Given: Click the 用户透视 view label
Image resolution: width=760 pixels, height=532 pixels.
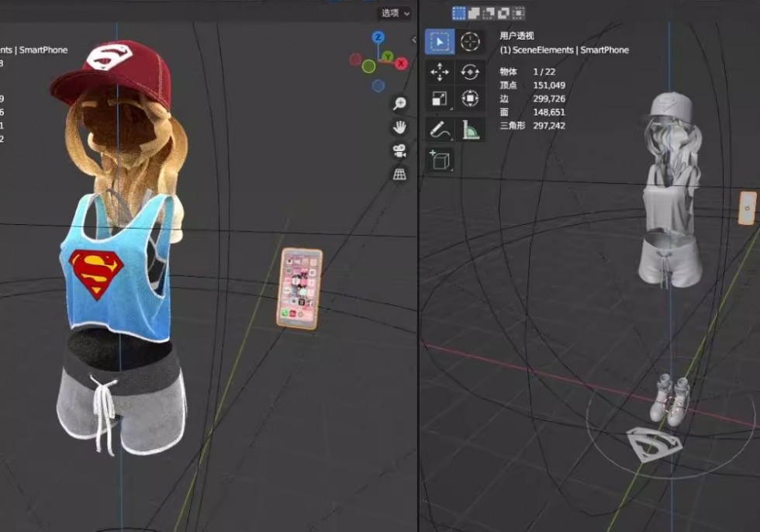Looking at the screenshot, I should (x=516, y=36).
